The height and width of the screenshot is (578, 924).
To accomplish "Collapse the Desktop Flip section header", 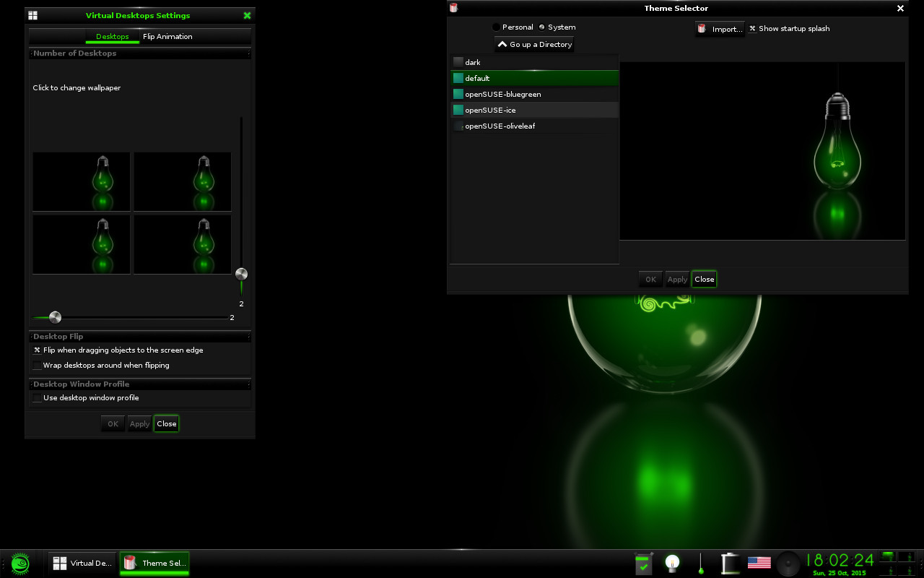I will point(140,337).
